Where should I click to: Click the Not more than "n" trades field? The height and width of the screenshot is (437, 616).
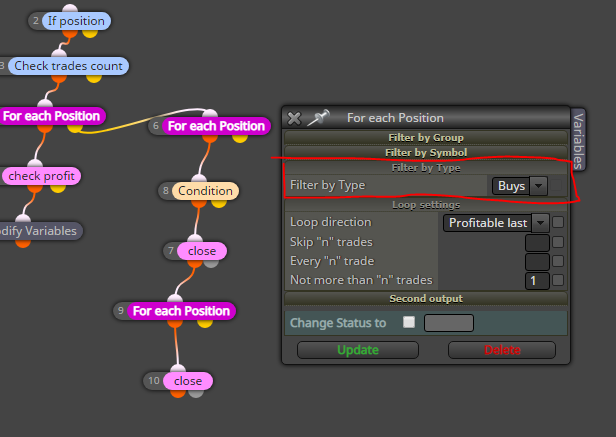(x=537, y=281)
